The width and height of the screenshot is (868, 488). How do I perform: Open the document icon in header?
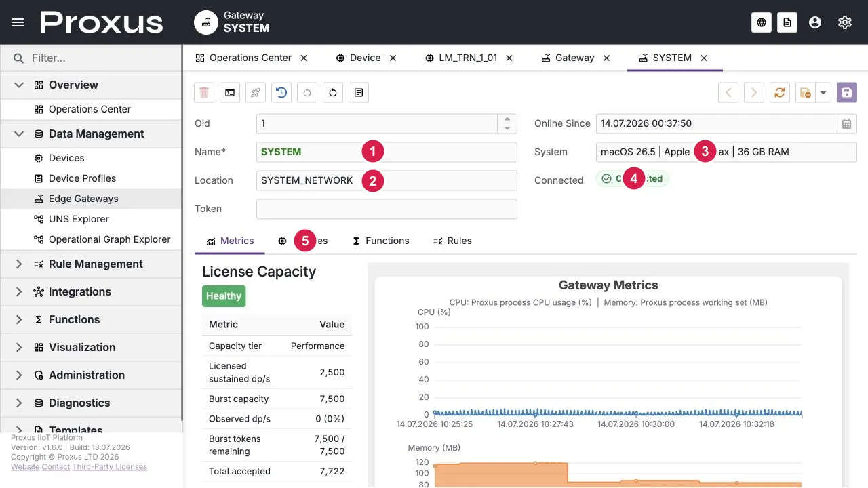click(x=787, y=22)
